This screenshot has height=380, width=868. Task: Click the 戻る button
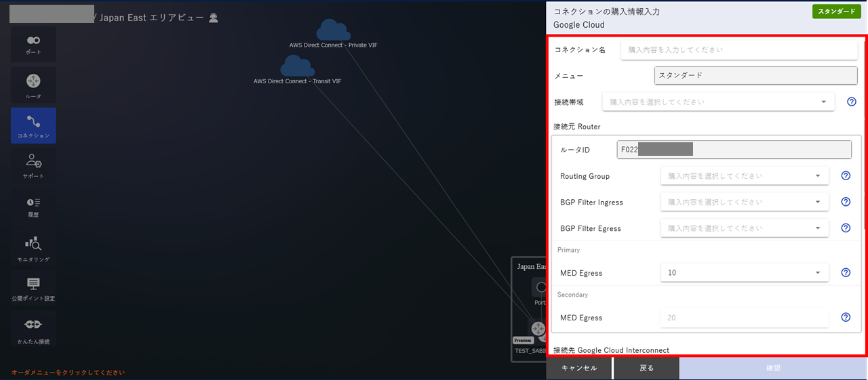pyautogui.click(x=647, y=368)
